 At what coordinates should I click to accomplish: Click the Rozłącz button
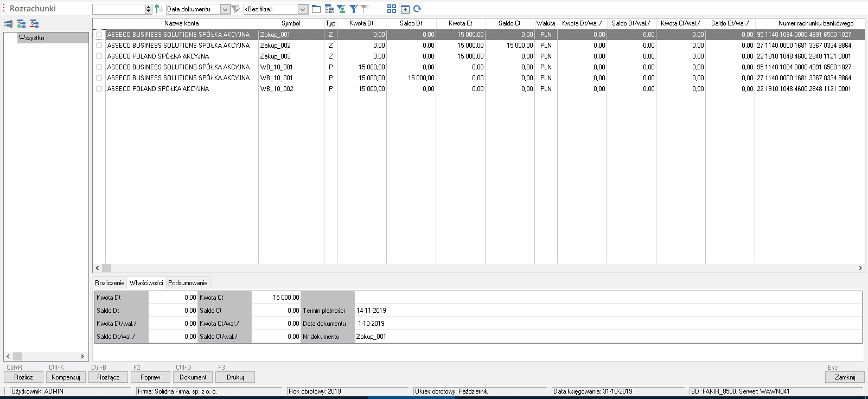[x=108, y=377]
